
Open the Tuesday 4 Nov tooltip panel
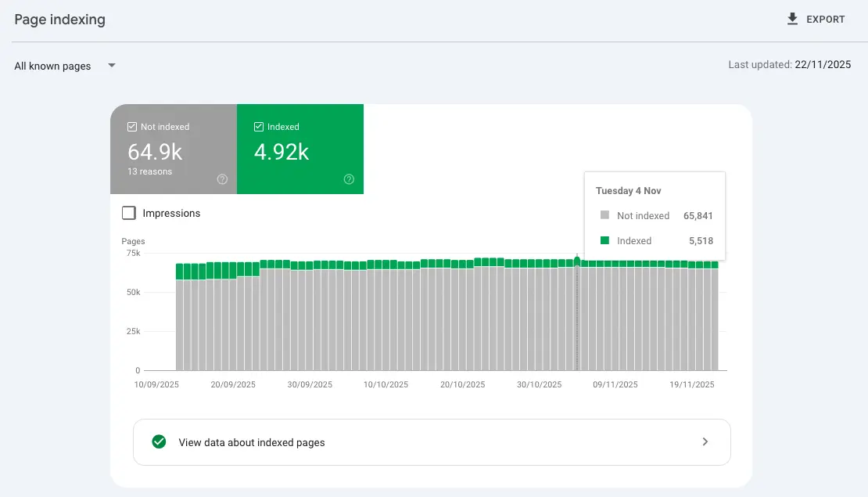[x=655, y=215]
